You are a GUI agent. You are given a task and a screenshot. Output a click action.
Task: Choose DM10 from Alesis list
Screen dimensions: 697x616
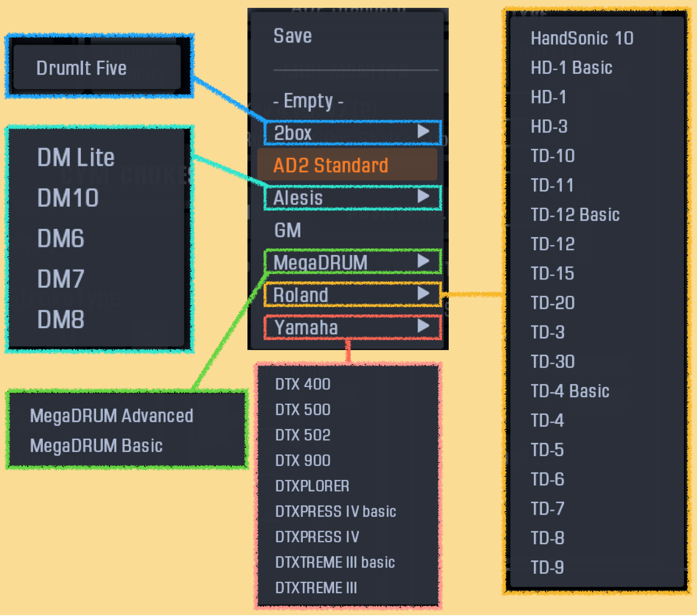[68, 198]
